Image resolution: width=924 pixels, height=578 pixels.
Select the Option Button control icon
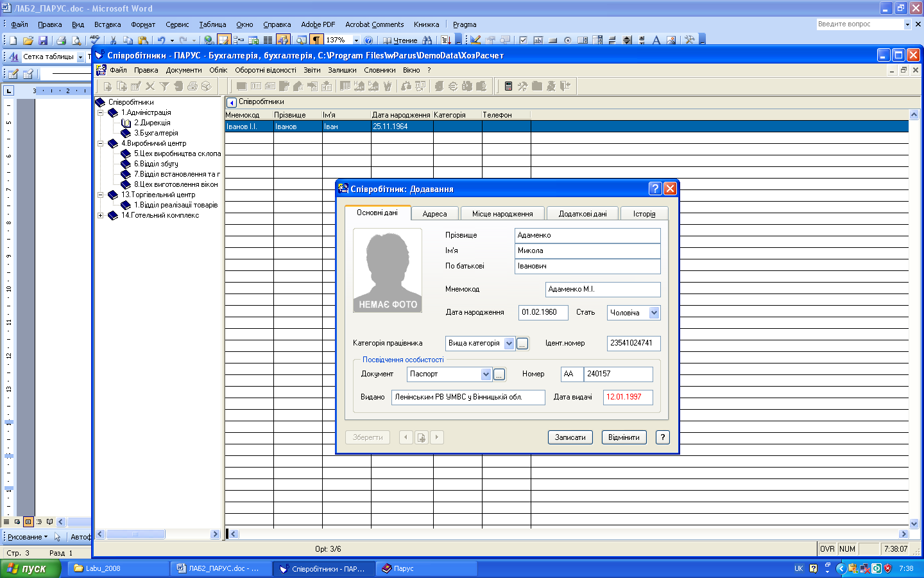tap(567, 40)
